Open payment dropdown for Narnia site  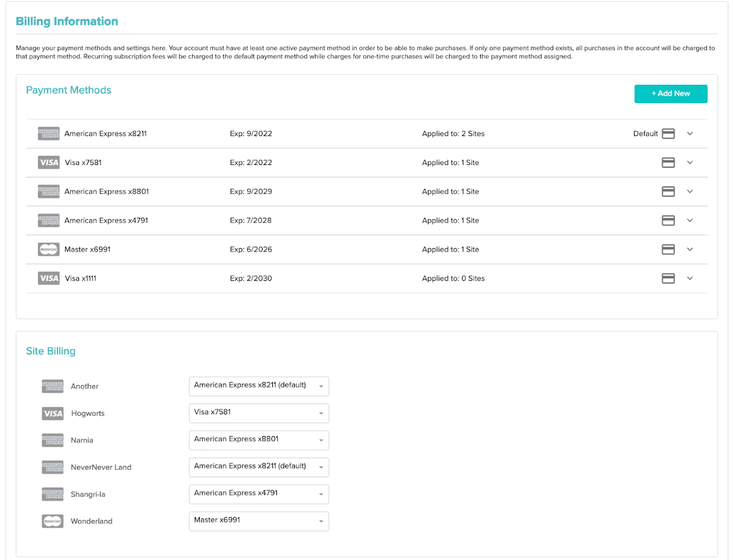point(259,440)
